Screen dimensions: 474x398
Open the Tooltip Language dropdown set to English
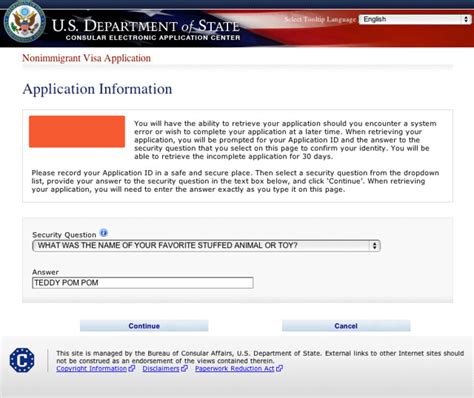click(415, 19)
